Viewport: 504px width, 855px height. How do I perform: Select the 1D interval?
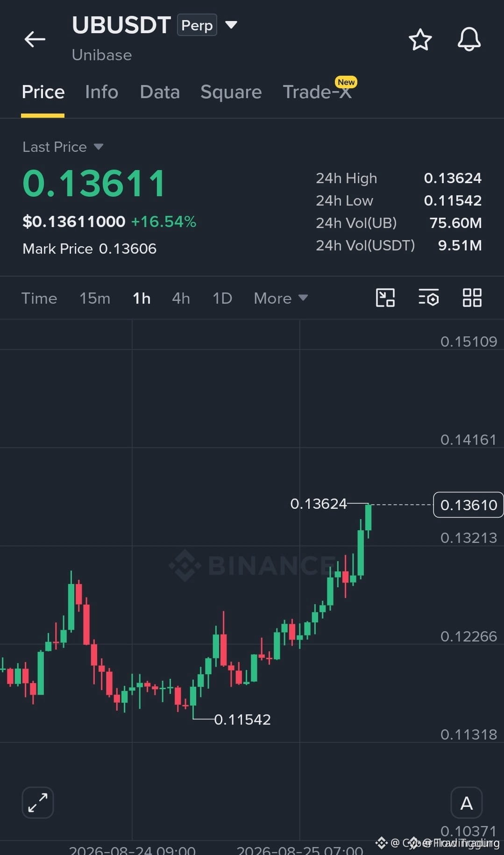[x=222, y=298]
